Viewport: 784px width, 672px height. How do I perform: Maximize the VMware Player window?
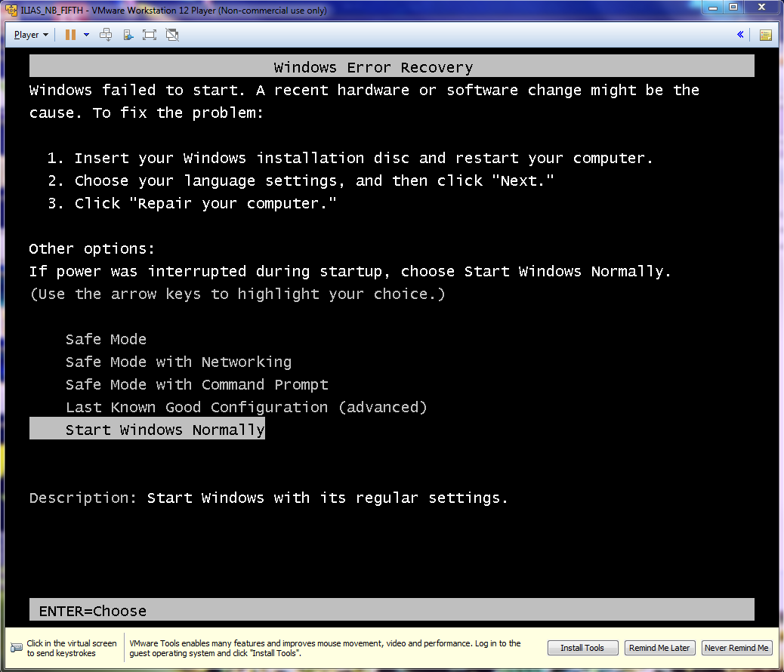tap(733, 8)
